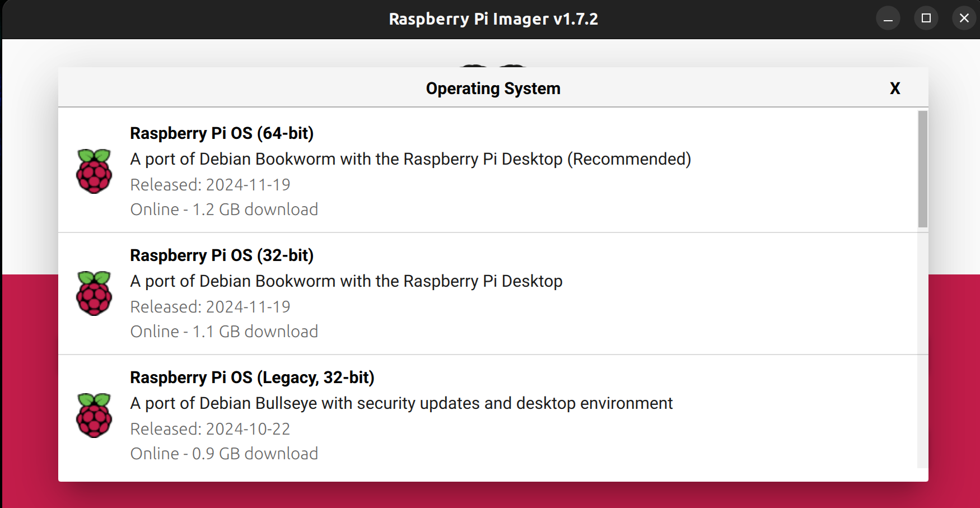The height and width of the screenshot is (508, 980).
Task: Minimize the Raspberry Pi Imager window
Action: pos(888,18)
